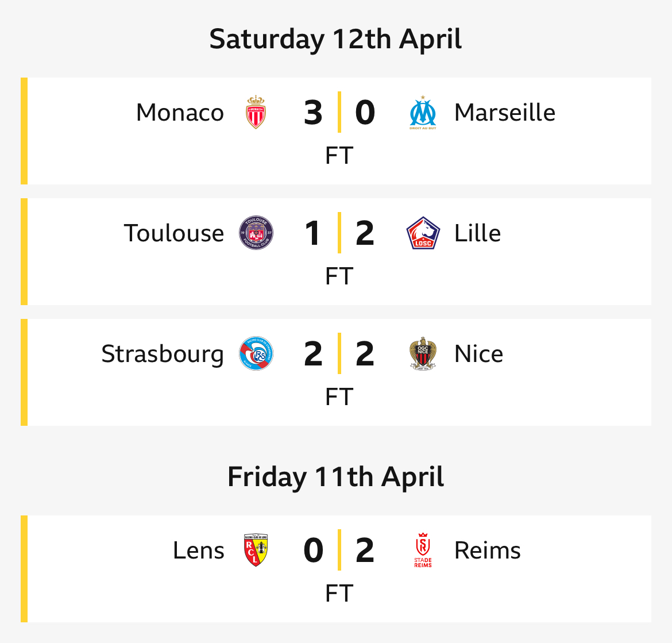Select the Lille team name
This screenshot has width=672, height=643.
click(477, 233)
